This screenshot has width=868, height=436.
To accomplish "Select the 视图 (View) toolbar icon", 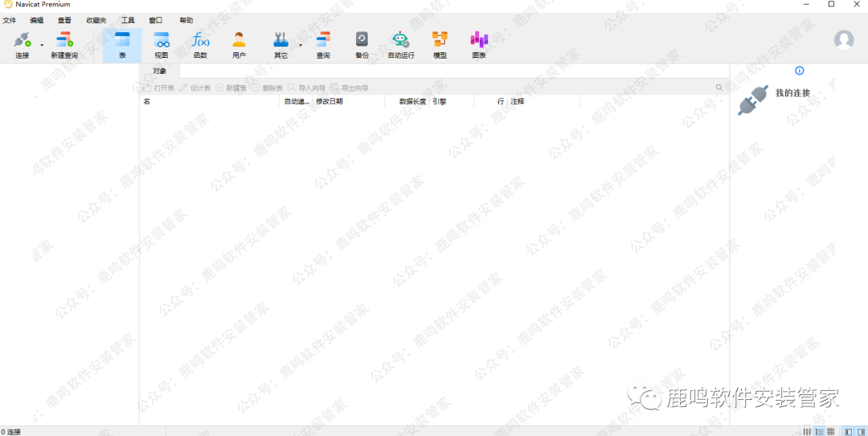I will point(162,43).
